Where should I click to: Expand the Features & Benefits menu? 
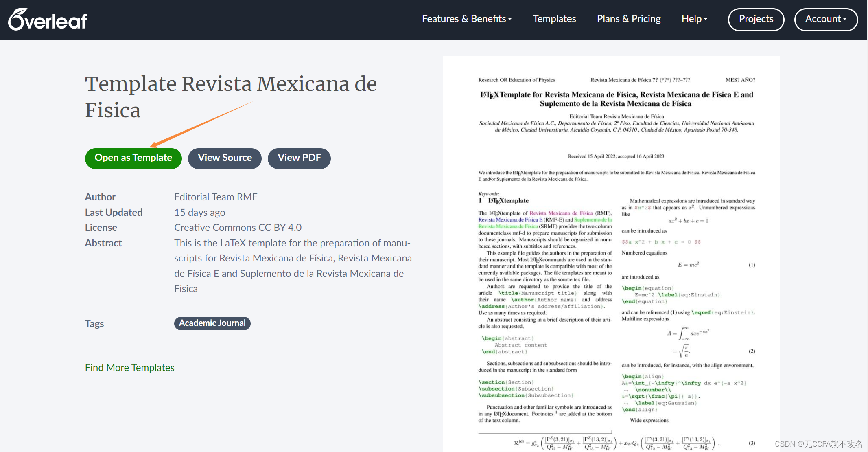click(x=467, y=19)
